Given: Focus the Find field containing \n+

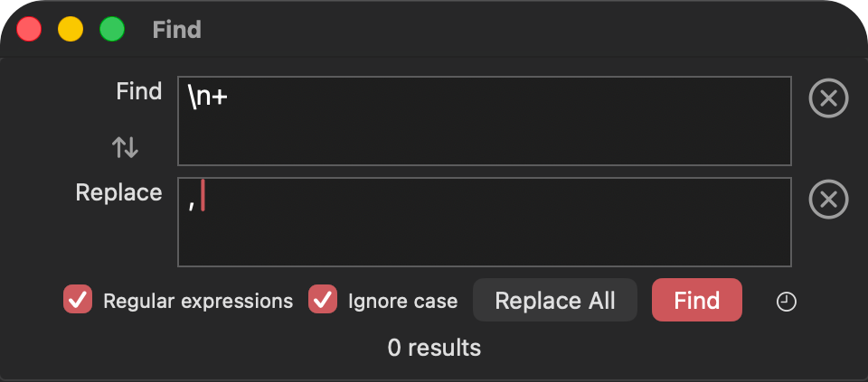Looking at the screenshot, I should click(484, 121).
